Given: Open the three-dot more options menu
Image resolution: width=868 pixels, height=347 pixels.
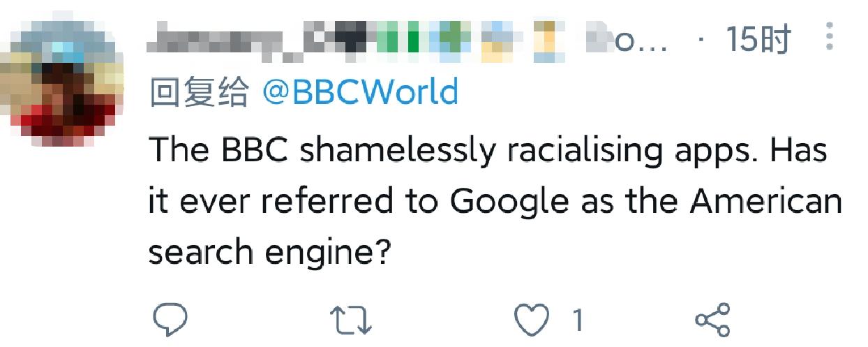Looking at the screenshot, I should tap(830, 36).
